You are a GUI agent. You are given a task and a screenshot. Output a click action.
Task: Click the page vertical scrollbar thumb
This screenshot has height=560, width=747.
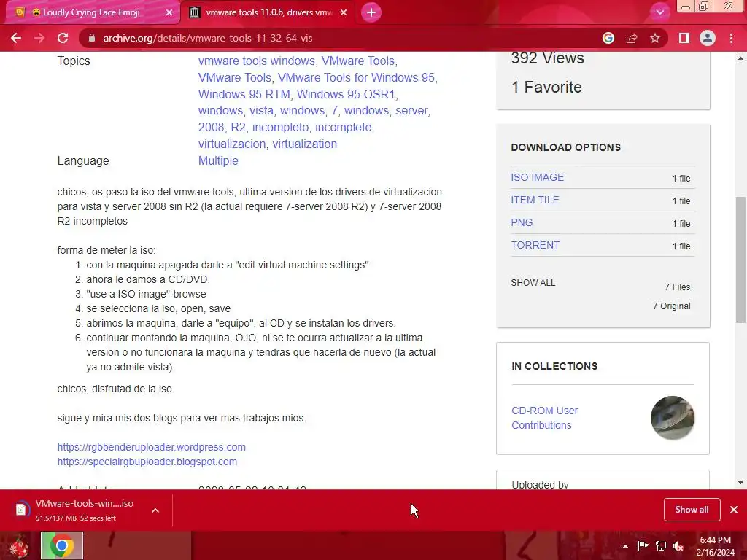740,260
